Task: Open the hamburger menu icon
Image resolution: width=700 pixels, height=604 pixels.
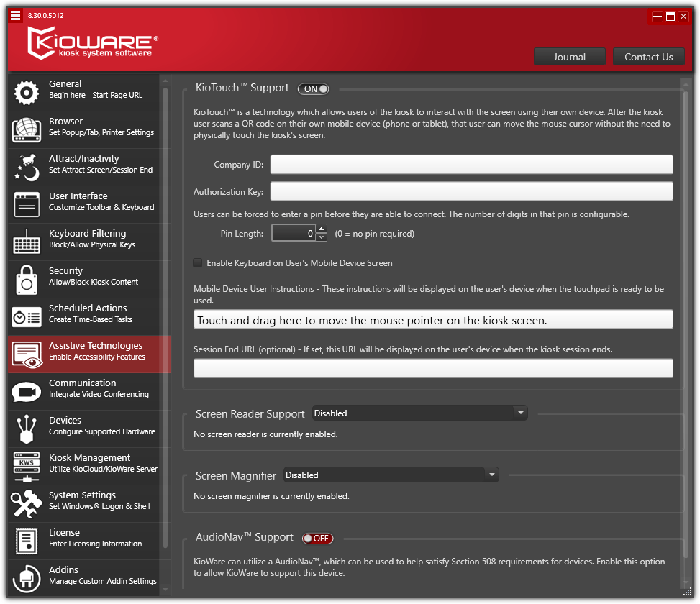Action: (x=16, y=16)
